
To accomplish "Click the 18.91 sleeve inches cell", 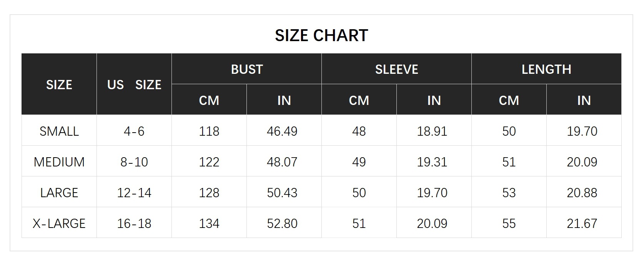I will [432, 131].
